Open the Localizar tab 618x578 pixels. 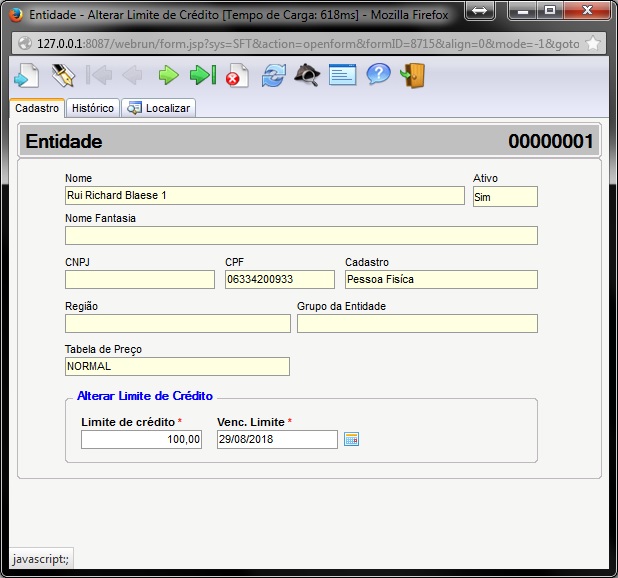coord(158,108)
